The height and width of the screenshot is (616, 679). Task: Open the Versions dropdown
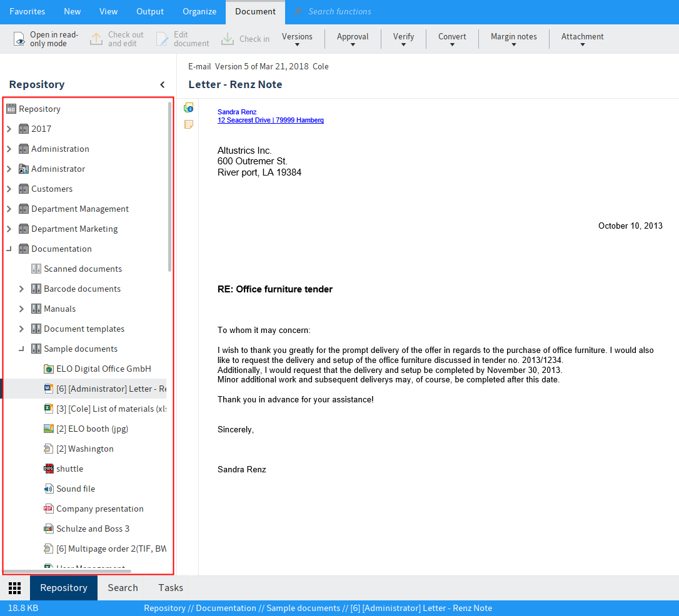tap(297, 39)
